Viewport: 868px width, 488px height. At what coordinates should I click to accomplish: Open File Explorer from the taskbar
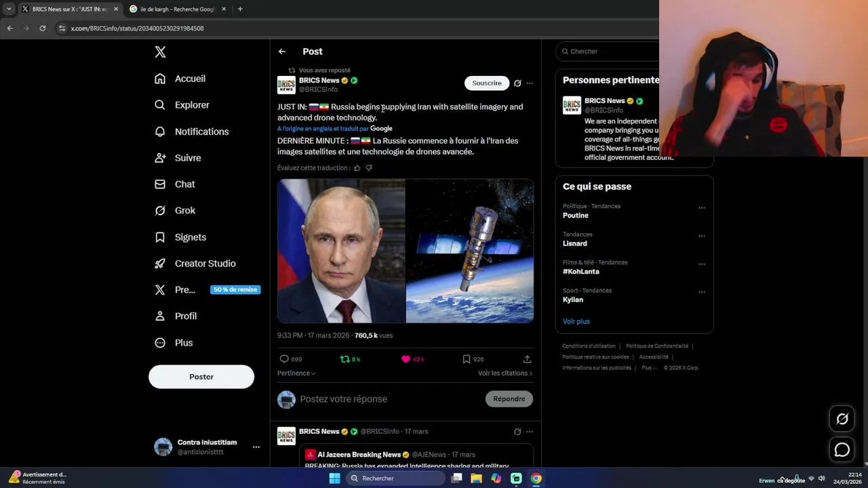(477, 479)
